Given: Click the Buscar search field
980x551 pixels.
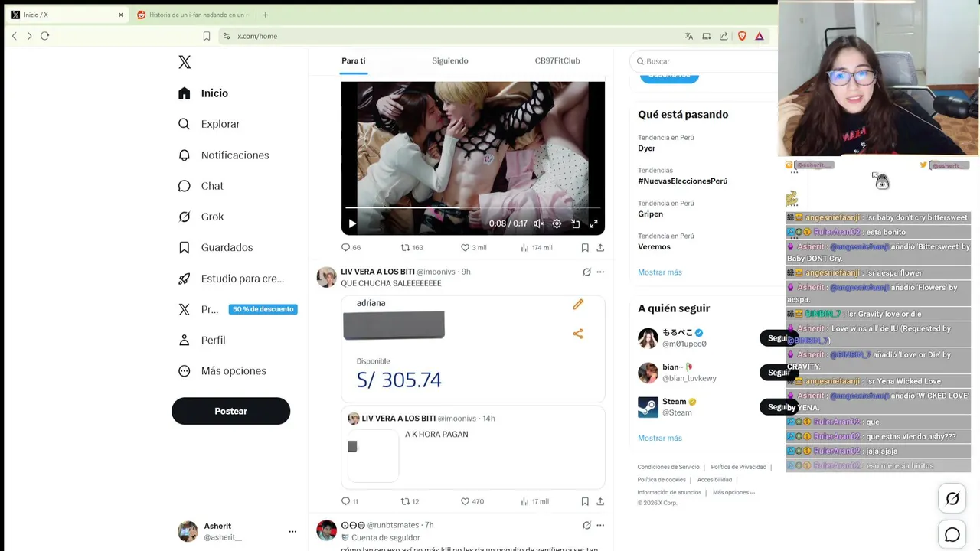Looking at the screenshot, I should pyautogui.click(x=704, y=61).
